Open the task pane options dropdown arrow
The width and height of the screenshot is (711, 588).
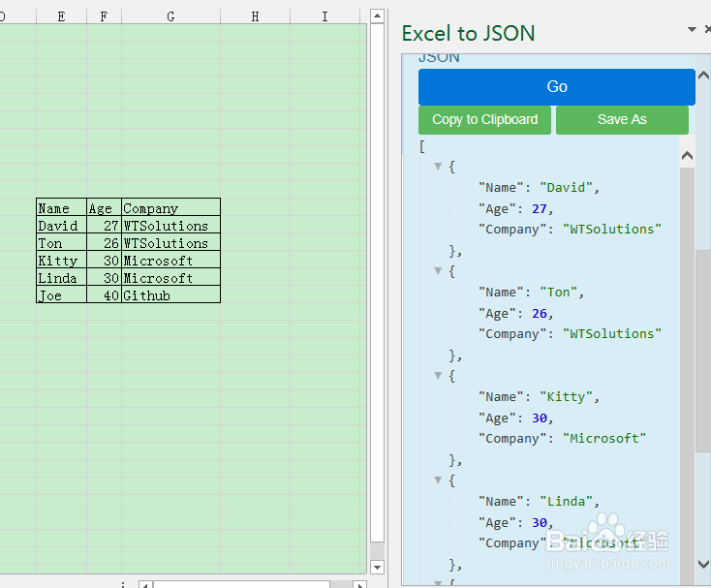click(692, 29)
